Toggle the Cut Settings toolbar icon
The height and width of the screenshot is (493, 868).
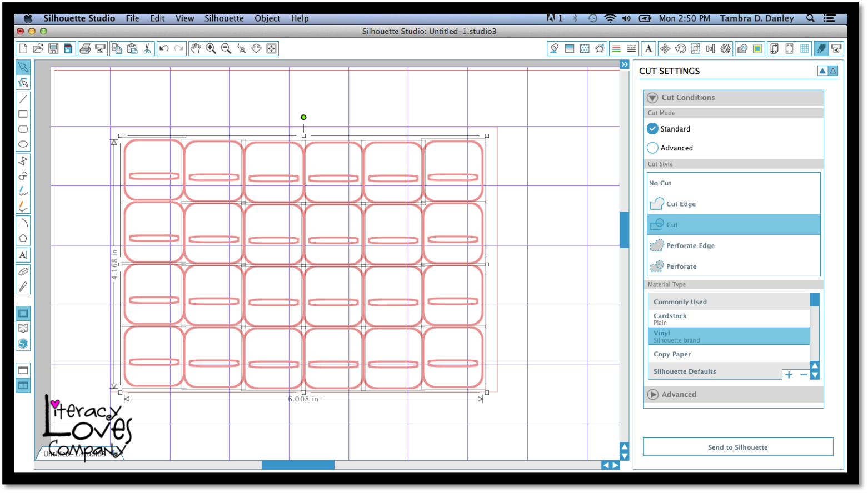[821, 49]
